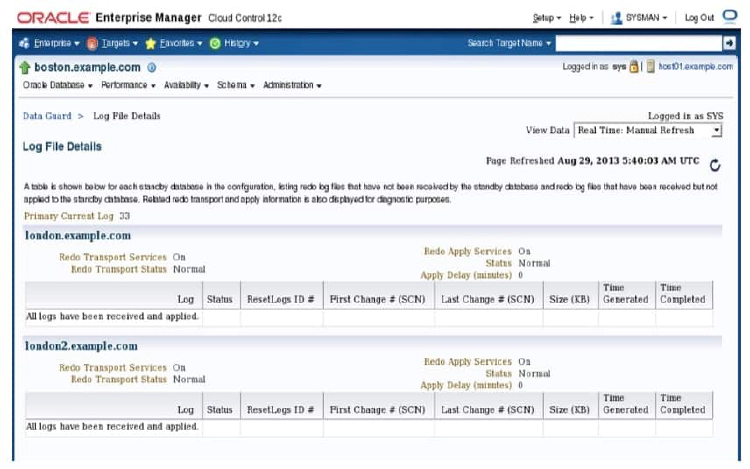Click the History clock icon
This screenshot has height=469, width=750.
(215, 44)
